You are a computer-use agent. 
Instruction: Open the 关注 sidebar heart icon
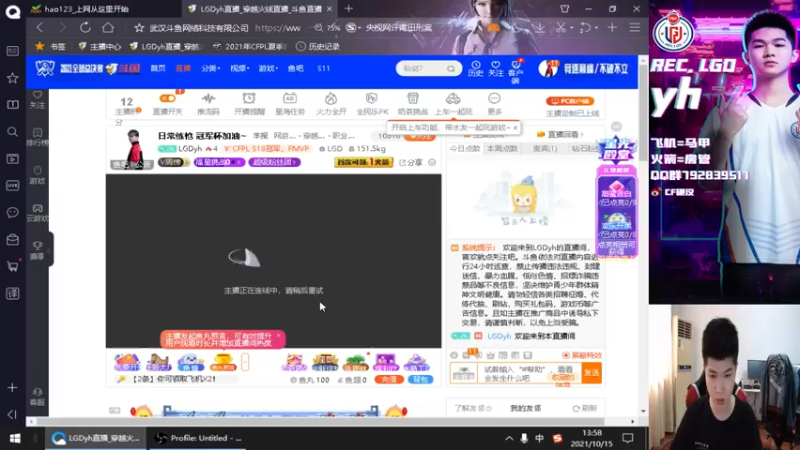pos(37,99)
